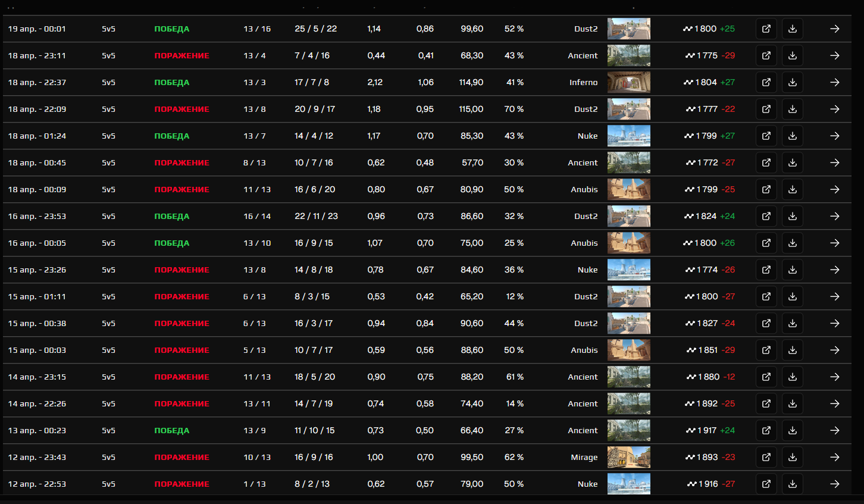
Task: Download demo of 18 апр. 22:37 Inferno match
Action: pyautogui.click(x=793, y=82)
